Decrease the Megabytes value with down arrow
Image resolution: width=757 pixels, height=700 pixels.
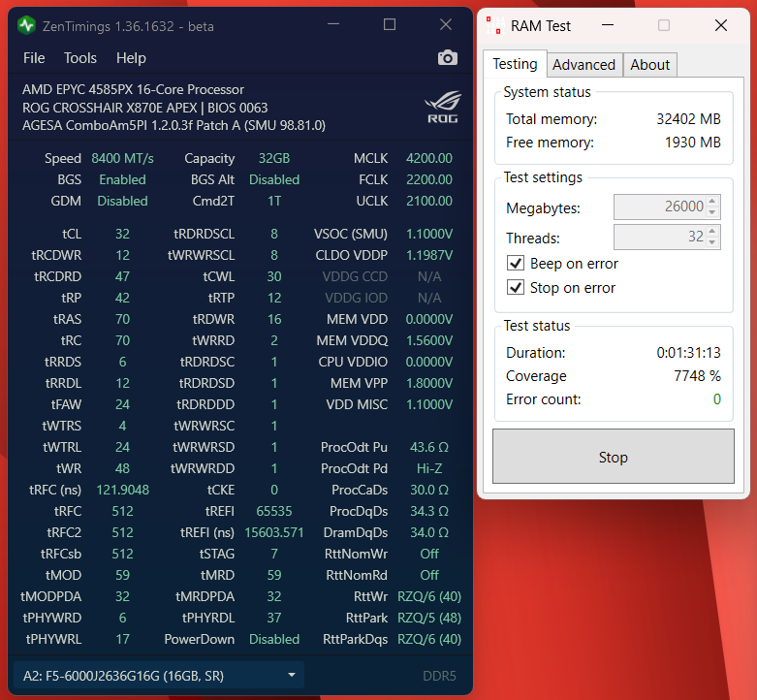tap(712, 212)
